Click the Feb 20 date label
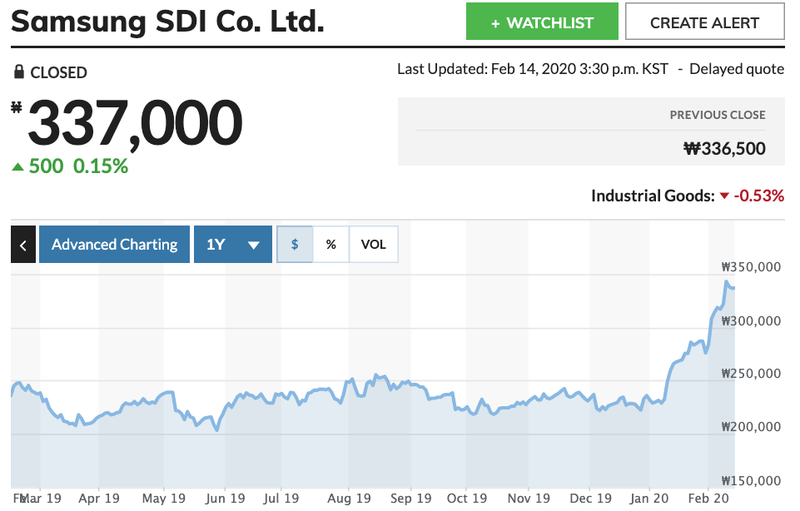The height and width of the screenshot is (511, 800). 708,498
